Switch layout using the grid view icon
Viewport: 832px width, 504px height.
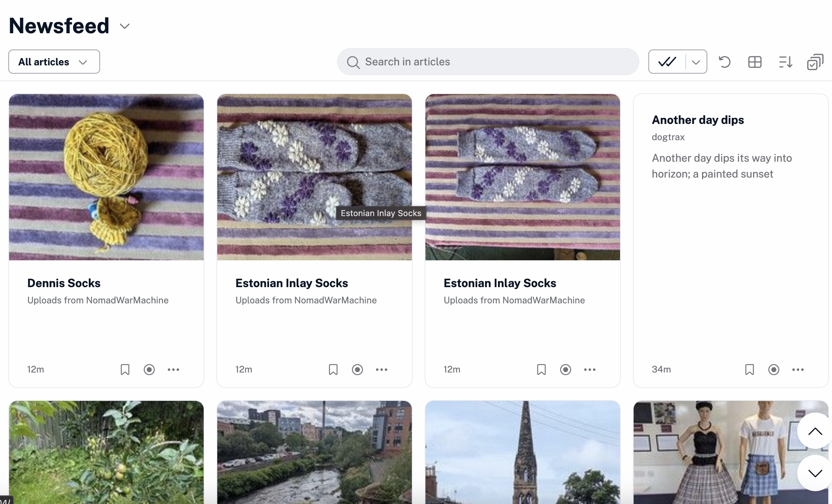tap(755, 62)
